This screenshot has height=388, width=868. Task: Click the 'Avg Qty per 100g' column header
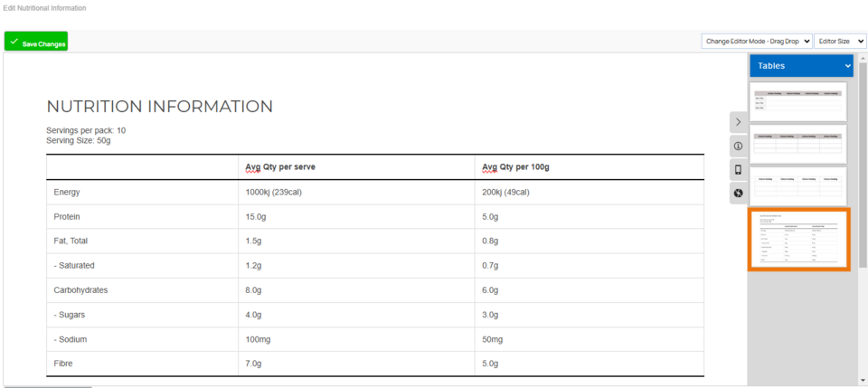pyautogui.click(x=515, y=167)
